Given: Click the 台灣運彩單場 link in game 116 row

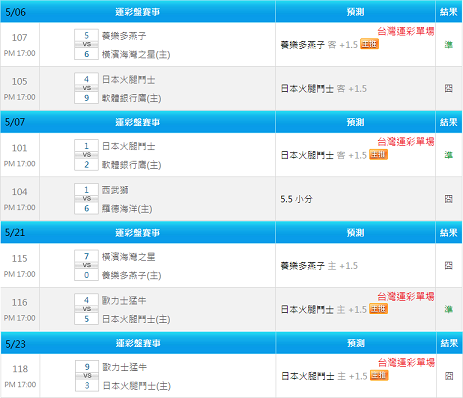Looking at the screenshot, I should pyautogui.click(x=406, y=296).
